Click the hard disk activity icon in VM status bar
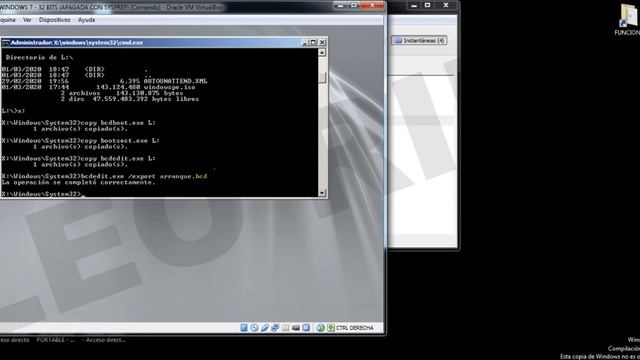 click(244, 328)
